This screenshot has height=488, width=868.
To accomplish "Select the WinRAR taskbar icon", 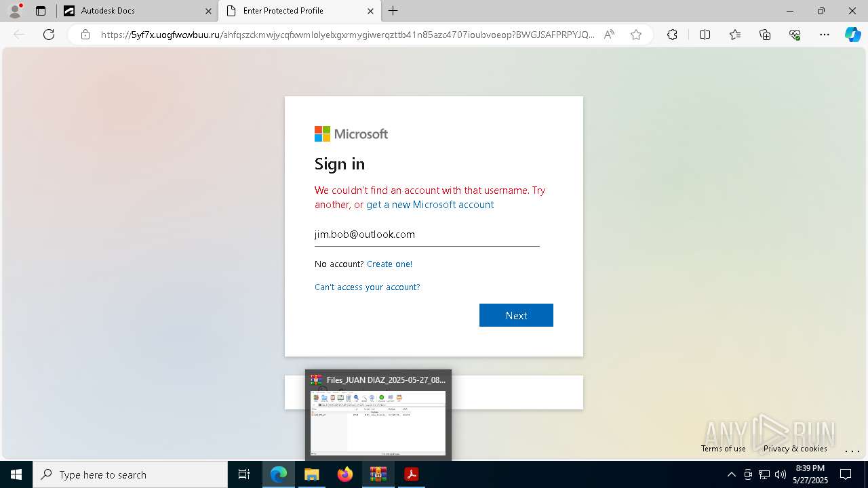I will (x=378, y=474).
